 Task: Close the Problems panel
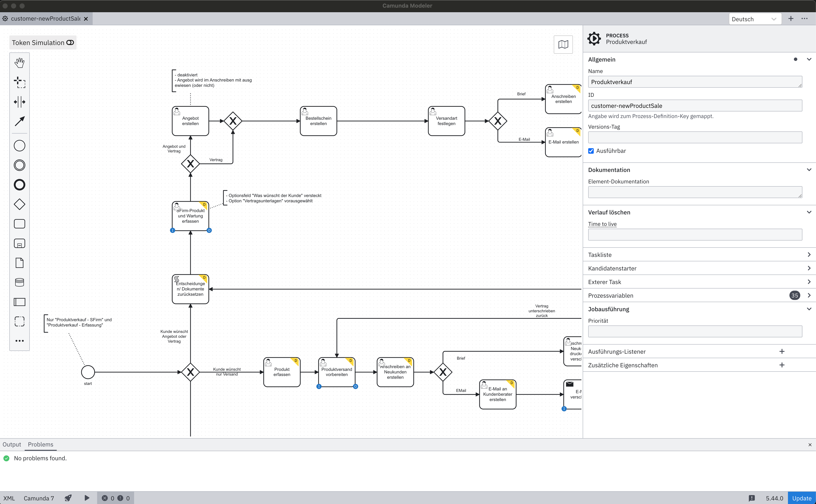click(x=810, y=445)
